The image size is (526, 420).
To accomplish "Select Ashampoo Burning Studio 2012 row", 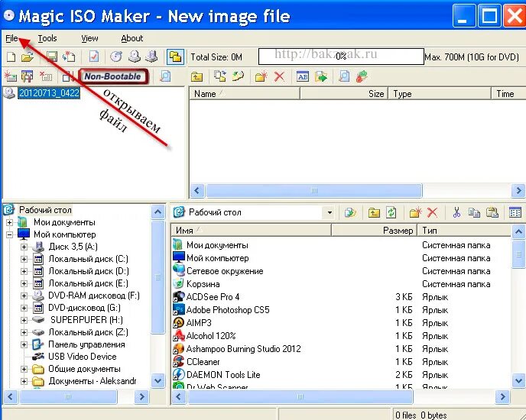I will [342, 349].
